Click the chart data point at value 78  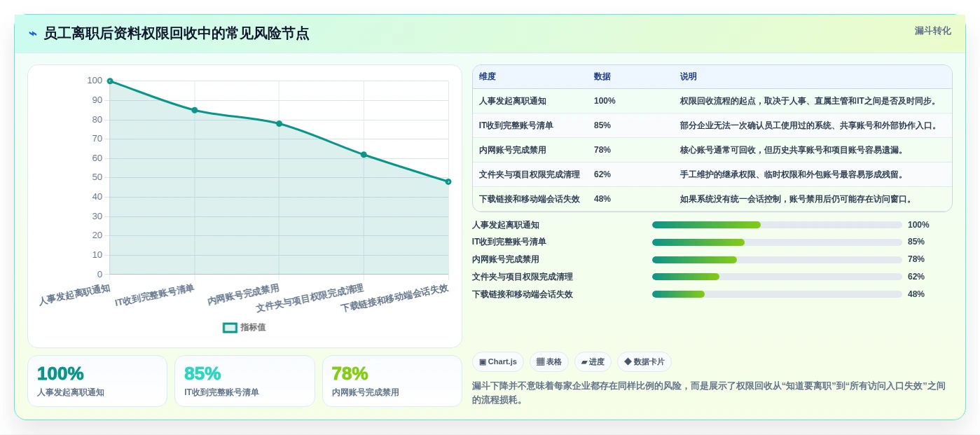click(x=279, y=123)
